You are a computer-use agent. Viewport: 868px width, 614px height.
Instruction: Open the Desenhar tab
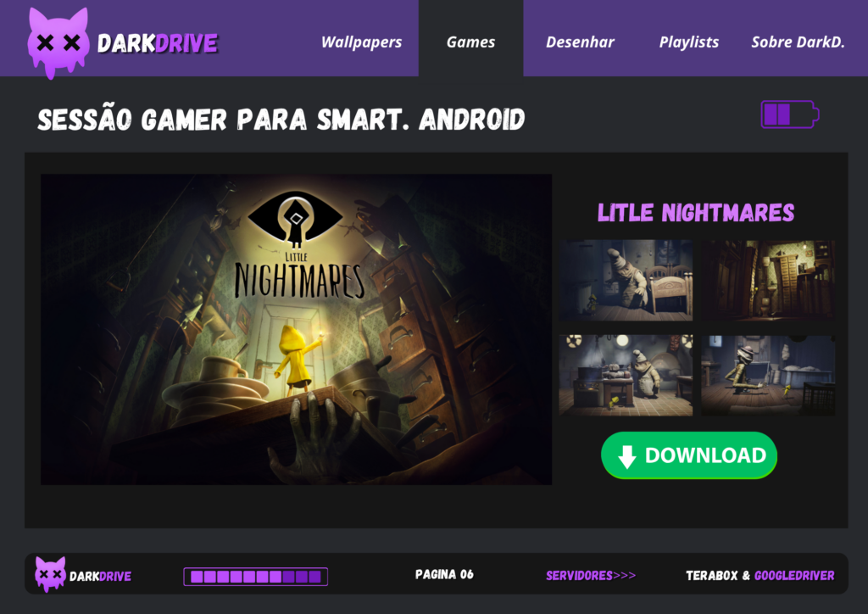point(580,42)
